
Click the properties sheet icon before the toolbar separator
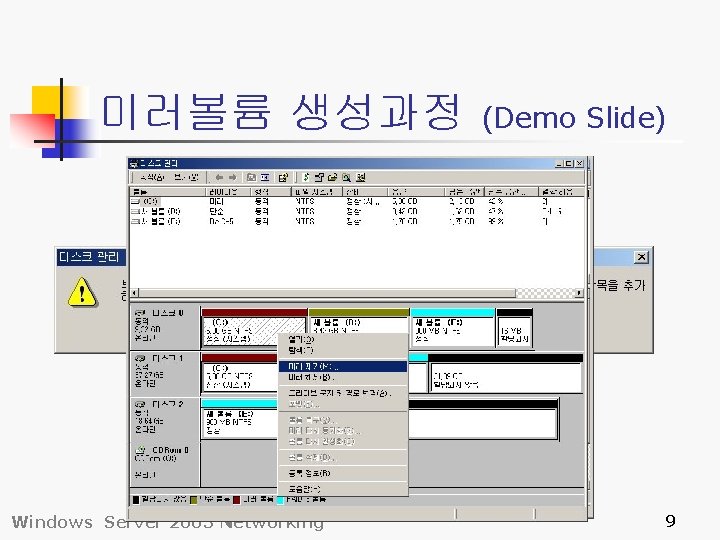283,177
